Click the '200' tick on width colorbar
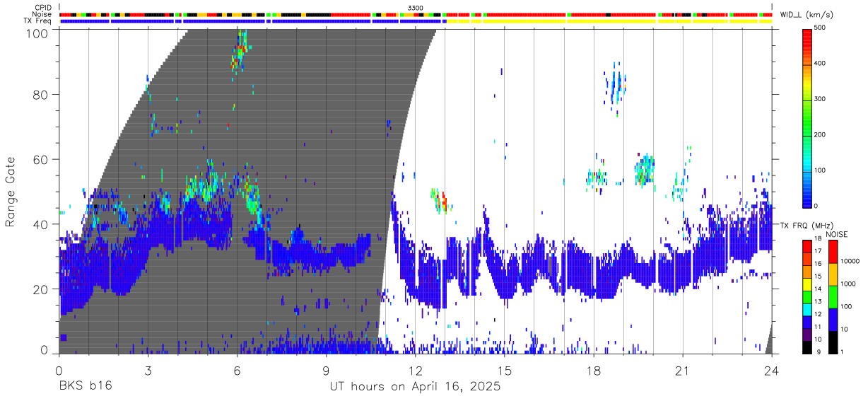 (821, 134)
